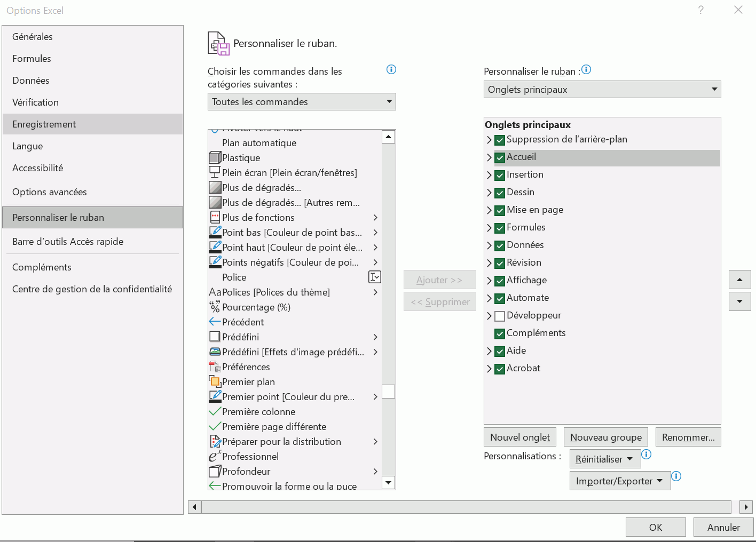Click the Premier plan icon

[215, 381]
